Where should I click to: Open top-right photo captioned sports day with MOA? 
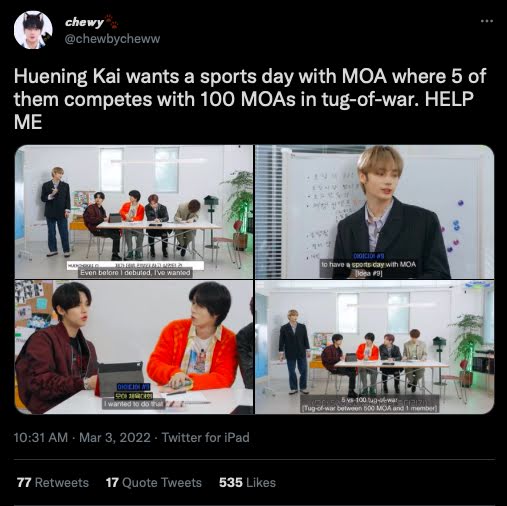pos(375,212)
